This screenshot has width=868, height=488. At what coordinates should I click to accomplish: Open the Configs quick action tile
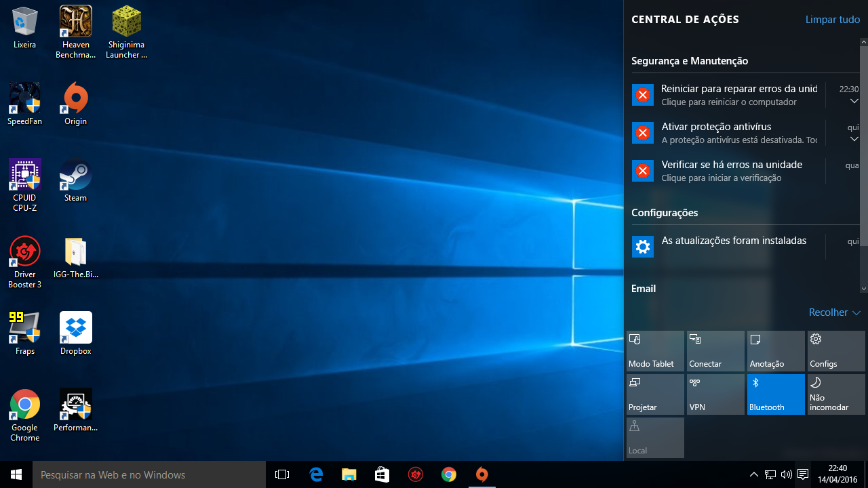click(836, 351)
